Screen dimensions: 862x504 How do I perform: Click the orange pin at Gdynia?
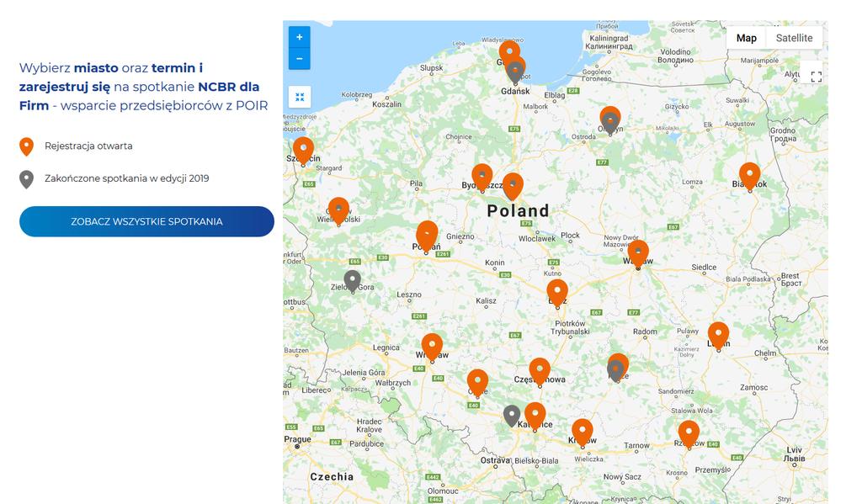click(x=509, y=50)
